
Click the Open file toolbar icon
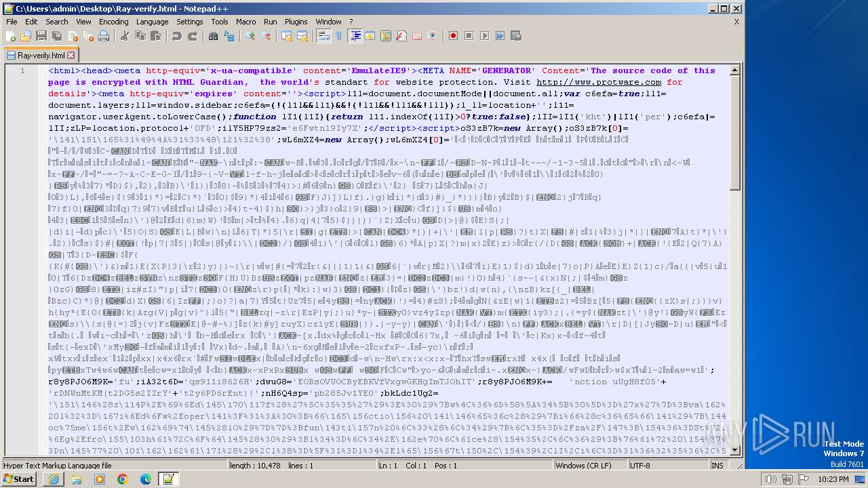[x=26, y=36]
